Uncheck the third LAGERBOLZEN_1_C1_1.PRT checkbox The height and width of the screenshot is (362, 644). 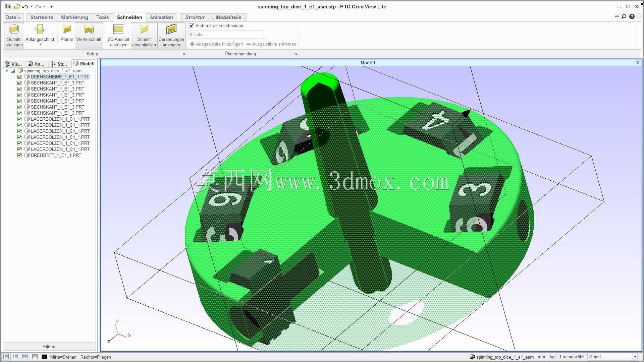click(x=19, y=131)
